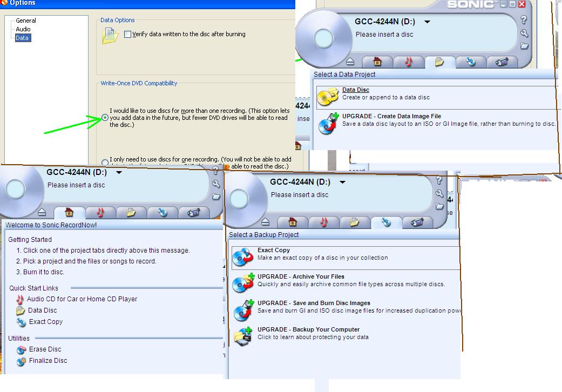Open help in the Data Project window
Screen dimensions: 562x392
pyautogui.click(x=524, y=19)
